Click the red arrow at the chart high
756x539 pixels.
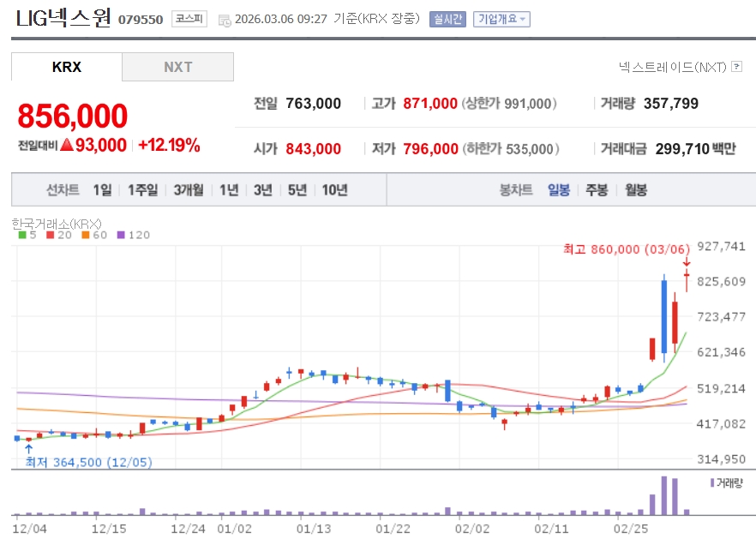tap(687, 261)
